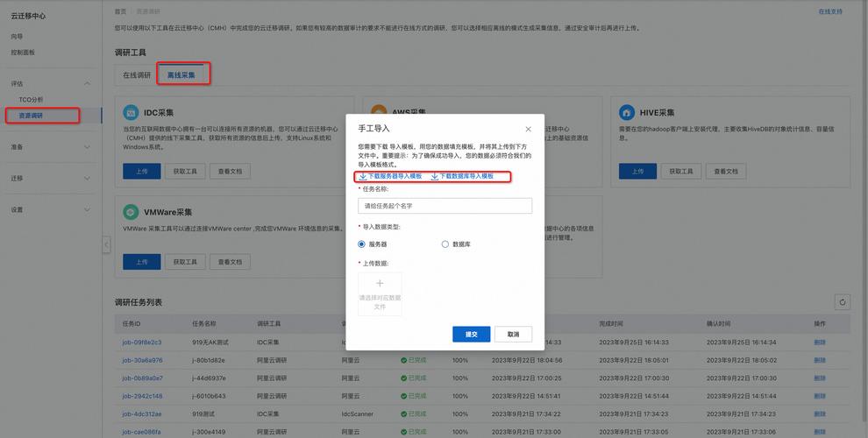Click the task name j-6010b643

coord(209,396)
